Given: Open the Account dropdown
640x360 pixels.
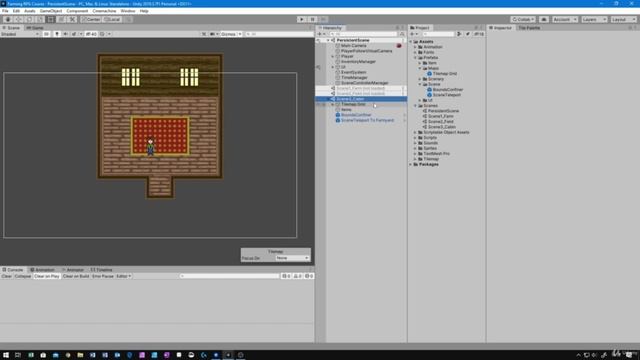Looking at the screenshot, I should click(565, 19).
